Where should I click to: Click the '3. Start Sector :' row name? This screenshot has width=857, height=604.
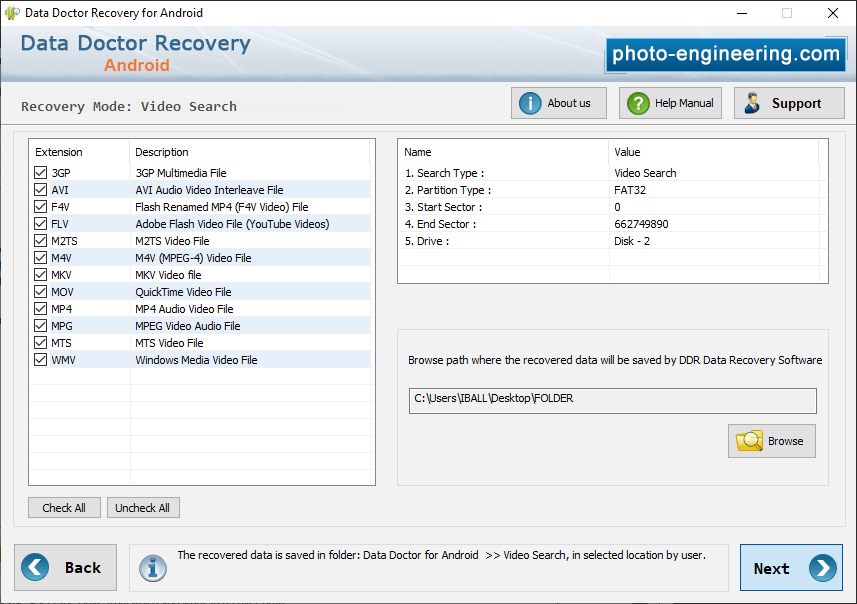pos(443,207)
